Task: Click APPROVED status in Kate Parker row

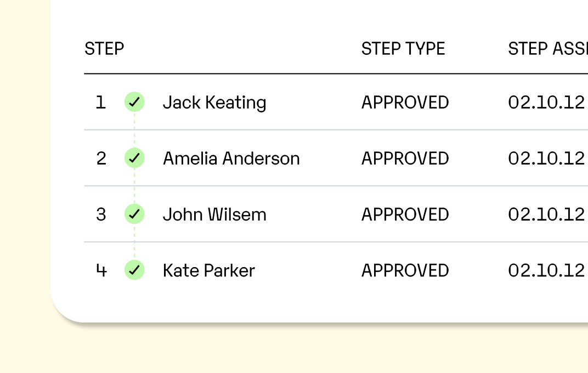Action: click(405, 270)
